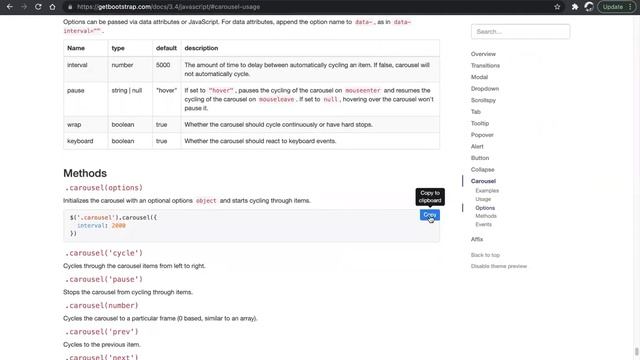Click Disable theme preview link

[x=499, y=266]
